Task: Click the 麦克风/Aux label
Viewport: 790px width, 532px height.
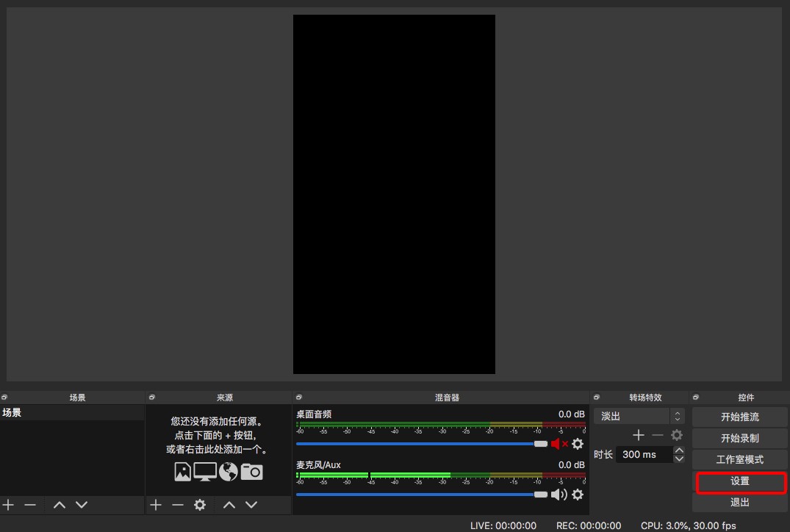Action: tap(318, 464)
